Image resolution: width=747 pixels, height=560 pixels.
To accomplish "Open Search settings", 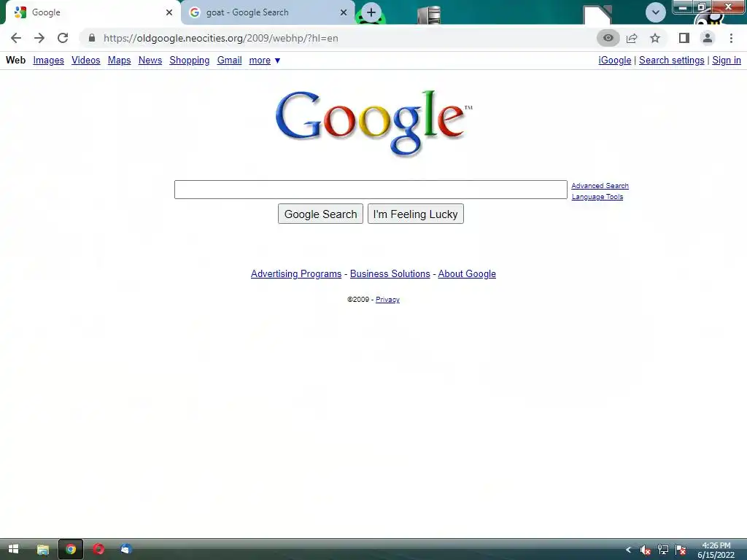I will coord(672,60).
